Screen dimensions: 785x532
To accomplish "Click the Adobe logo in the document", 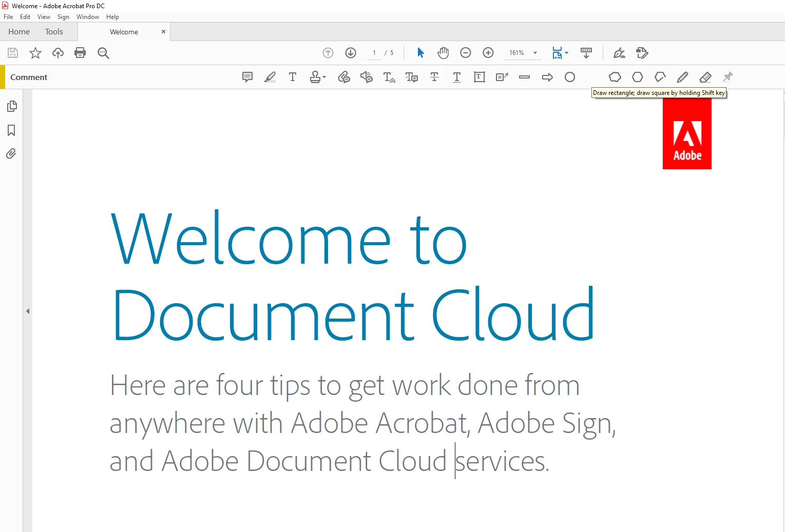I will coord(687,134).
